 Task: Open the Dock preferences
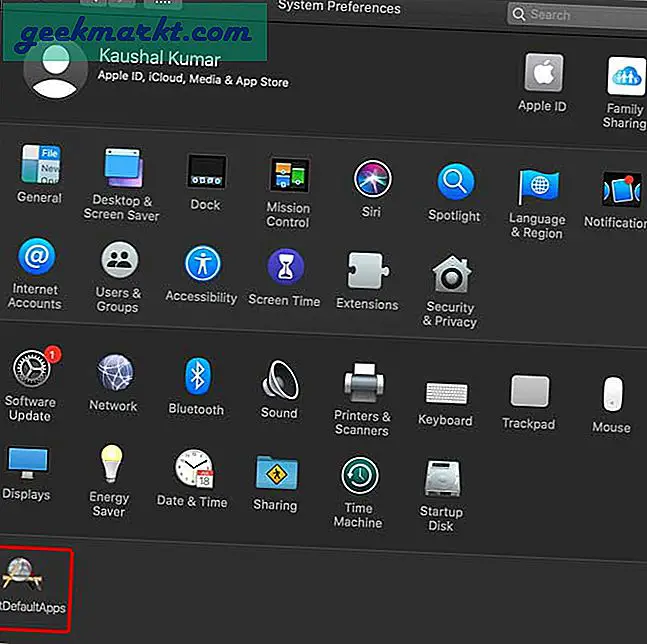click(x=205, y=173)
